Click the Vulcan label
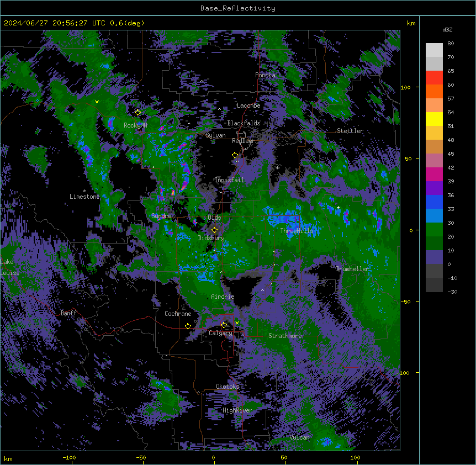 coord(300,437)
